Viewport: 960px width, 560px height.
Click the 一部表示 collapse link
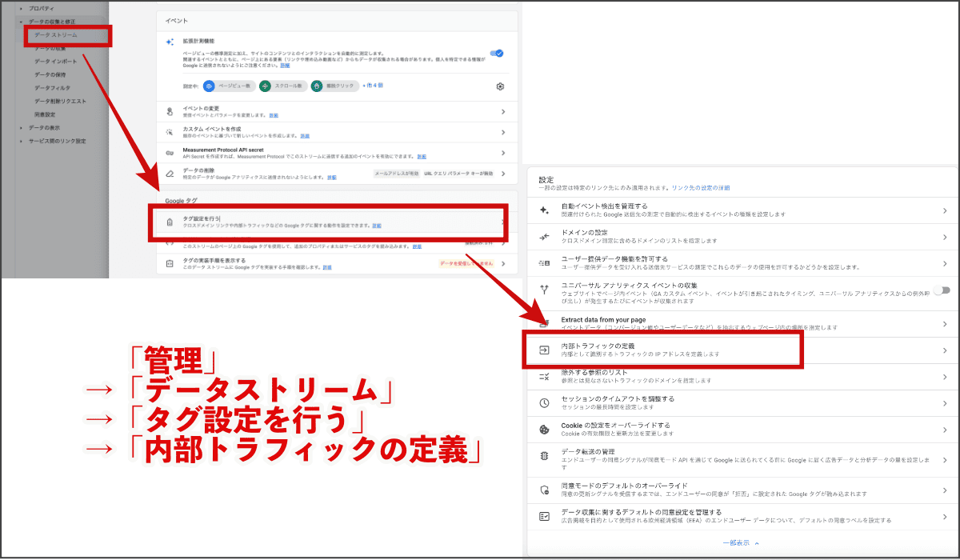(741, 542)
